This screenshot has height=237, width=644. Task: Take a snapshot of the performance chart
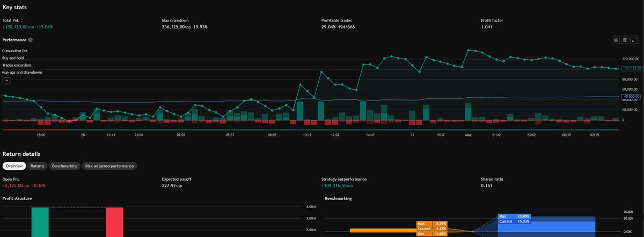(625, 40)
